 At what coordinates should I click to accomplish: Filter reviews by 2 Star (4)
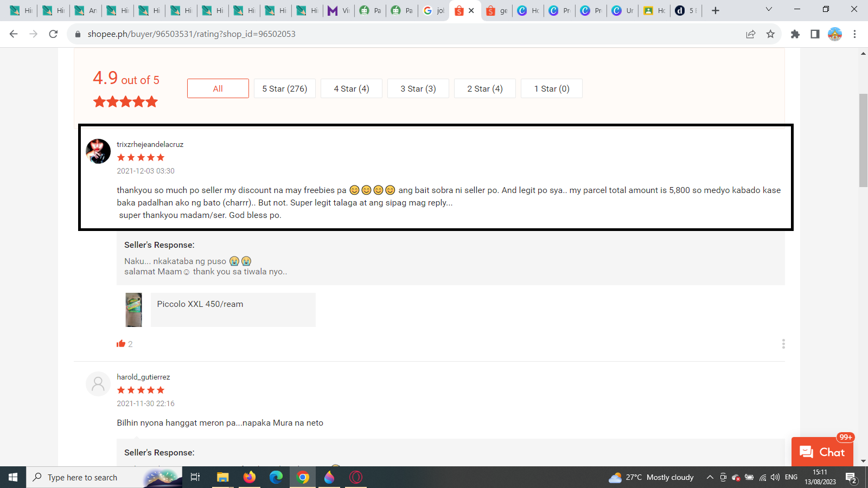485,88
